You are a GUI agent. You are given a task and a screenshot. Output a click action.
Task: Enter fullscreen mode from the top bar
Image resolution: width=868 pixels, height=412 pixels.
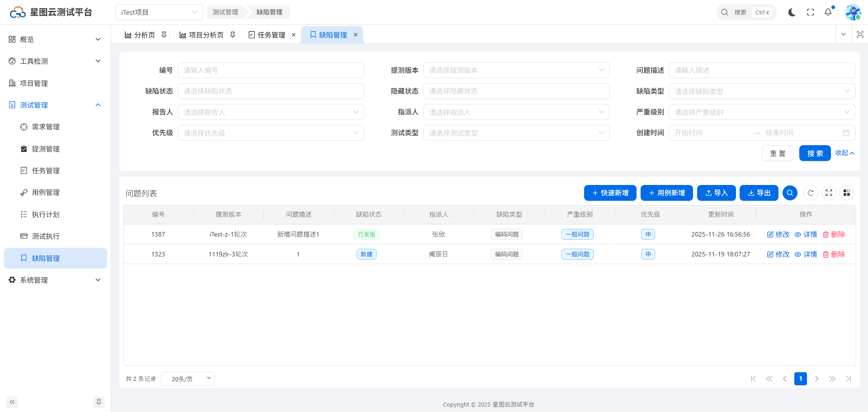pyautogui.click(x=810, y=12)
